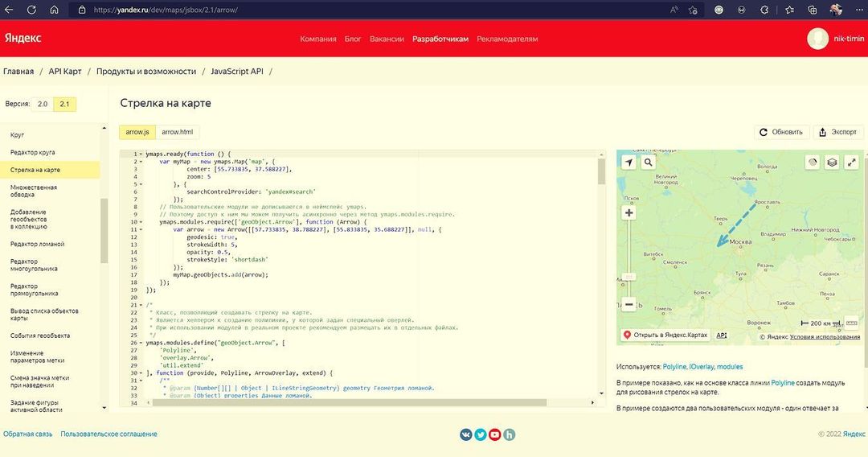Screen dimensions: 868x457
Task: Go back with the browser back arrow
Action: point(9,10)
